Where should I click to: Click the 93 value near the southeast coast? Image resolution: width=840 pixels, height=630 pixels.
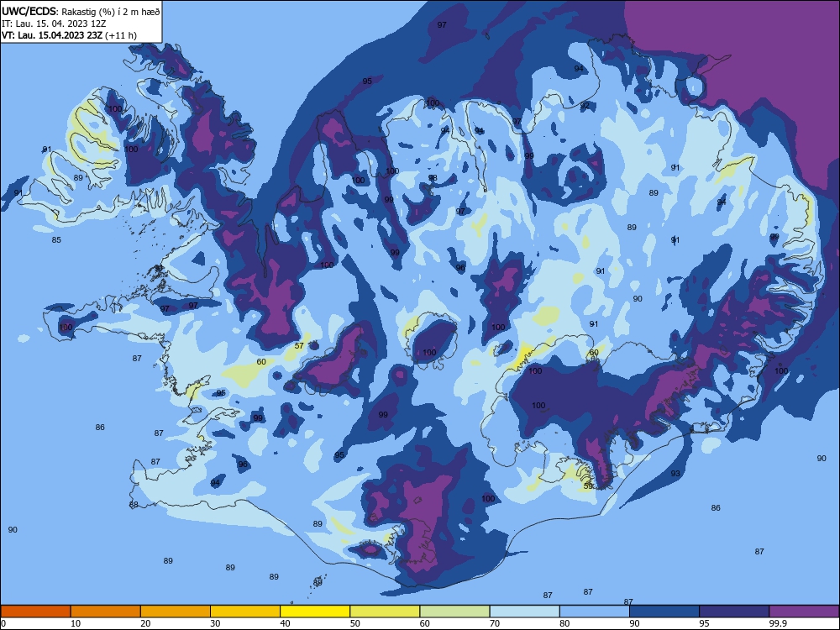point(675,474)
